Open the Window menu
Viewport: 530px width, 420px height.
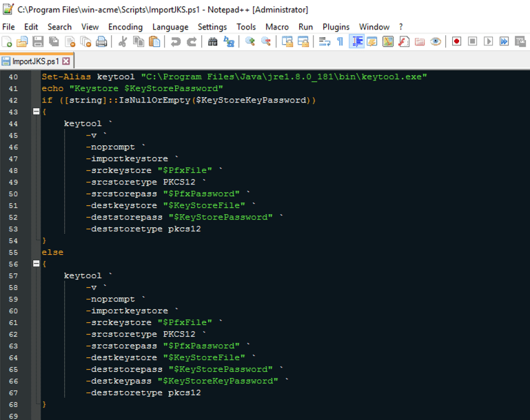[374, 27]
